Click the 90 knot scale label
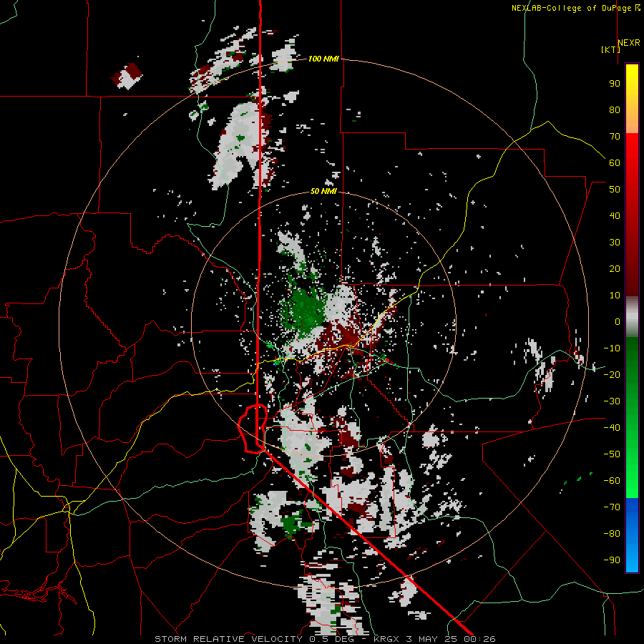This screenshot has width=644, height=644. (615, 84)
